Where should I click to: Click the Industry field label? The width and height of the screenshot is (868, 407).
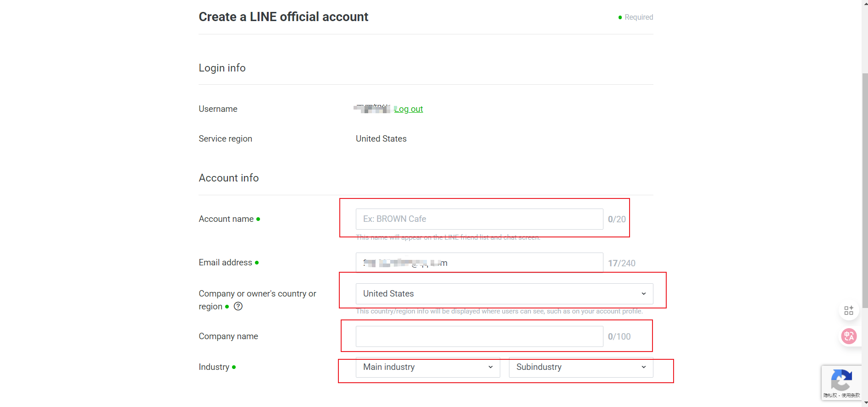coord(214,367)
